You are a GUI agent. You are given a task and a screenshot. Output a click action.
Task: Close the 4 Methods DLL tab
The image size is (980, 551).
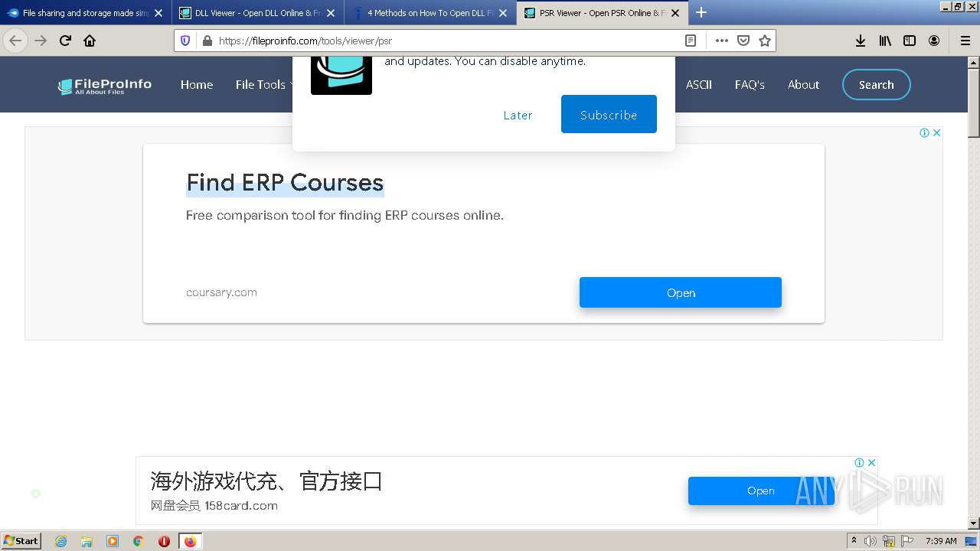pyautogui.click(x=503, y=13)
